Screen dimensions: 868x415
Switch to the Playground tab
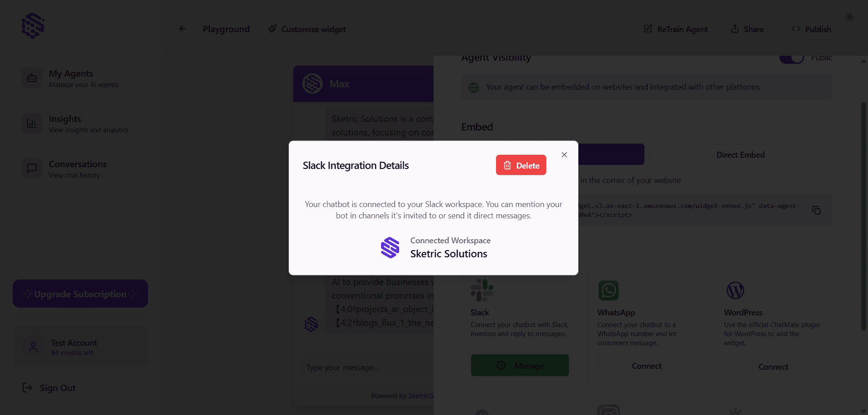pos(226,29)
